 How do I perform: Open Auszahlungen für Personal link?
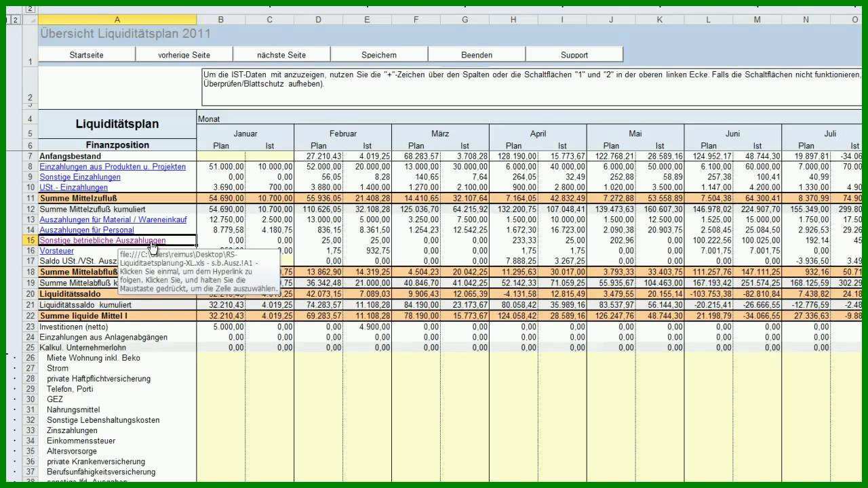(87, 230)
